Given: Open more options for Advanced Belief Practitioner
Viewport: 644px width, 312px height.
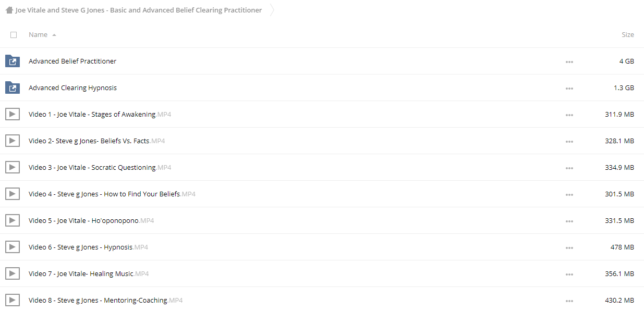Looking at the screenshot, I should 569,62.
